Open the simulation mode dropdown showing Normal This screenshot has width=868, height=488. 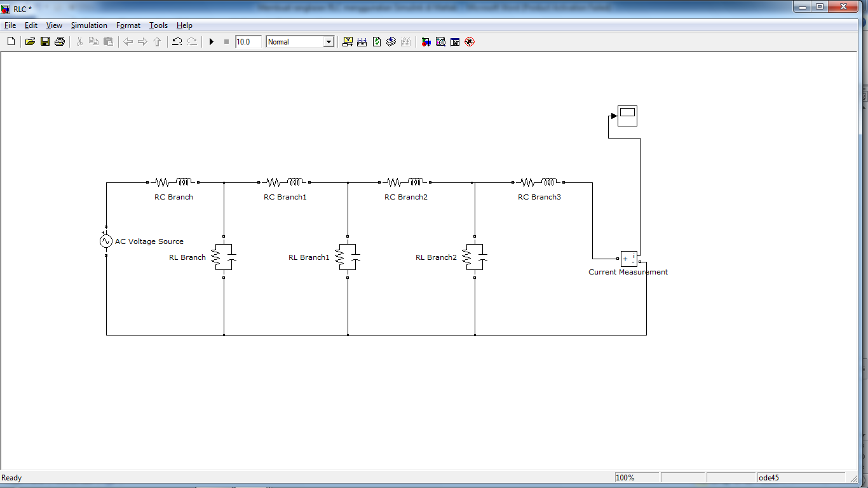click(x=329, y=41)
